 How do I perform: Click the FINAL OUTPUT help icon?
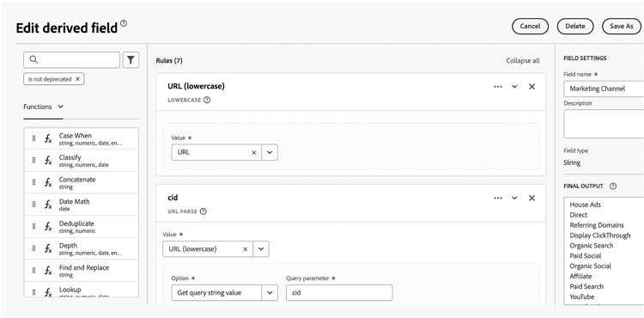coord(613,187)
